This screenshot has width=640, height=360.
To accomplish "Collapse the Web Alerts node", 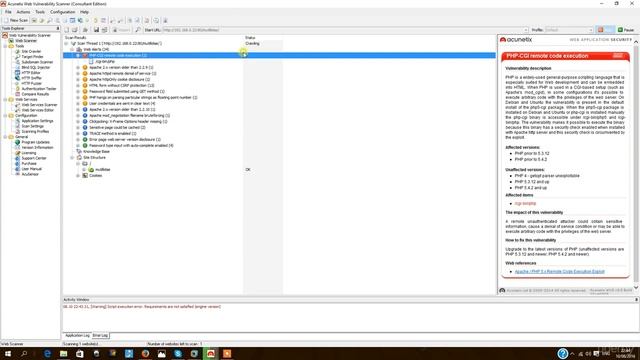I will 72,49.
